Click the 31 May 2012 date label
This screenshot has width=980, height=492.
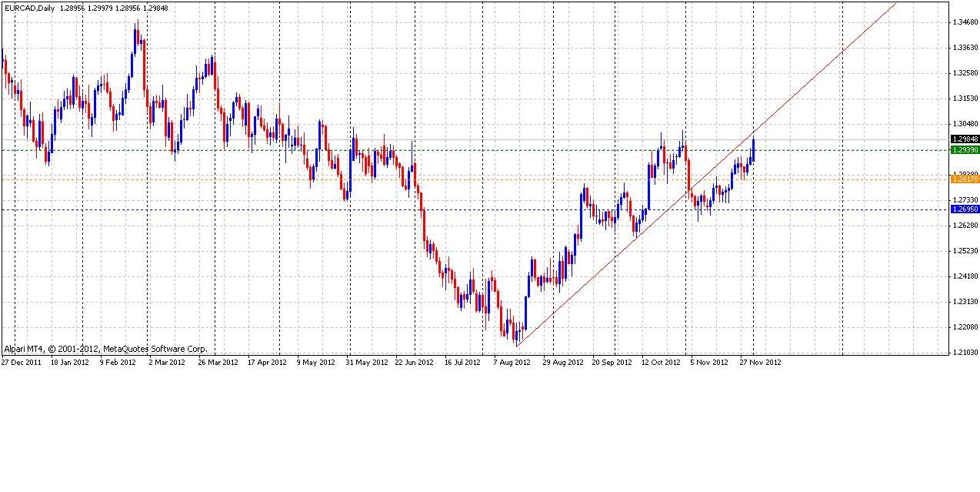(366, 362)
